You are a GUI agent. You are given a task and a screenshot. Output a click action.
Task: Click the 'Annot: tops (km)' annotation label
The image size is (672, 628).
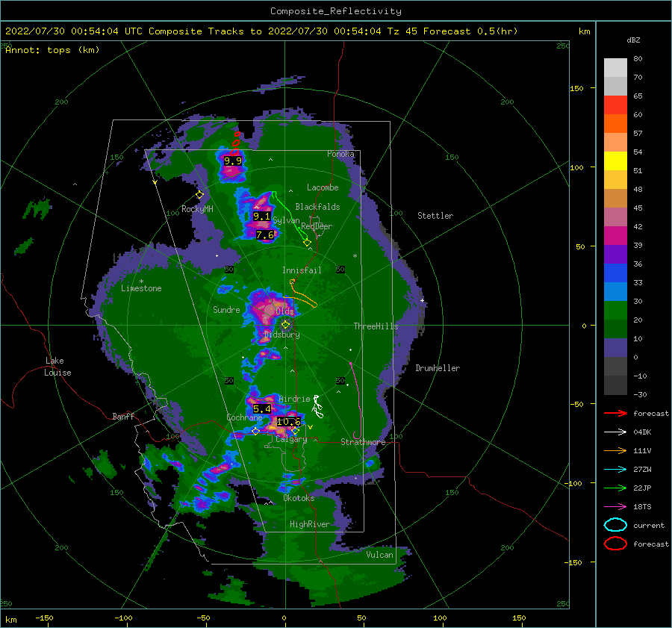[52, 50]
